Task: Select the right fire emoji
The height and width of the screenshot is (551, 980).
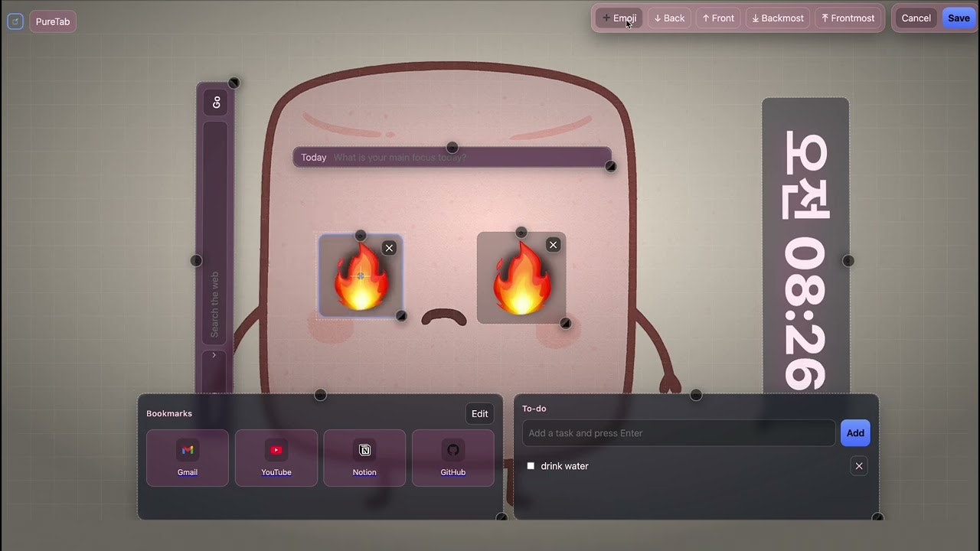Action: [x=521, y=278]
